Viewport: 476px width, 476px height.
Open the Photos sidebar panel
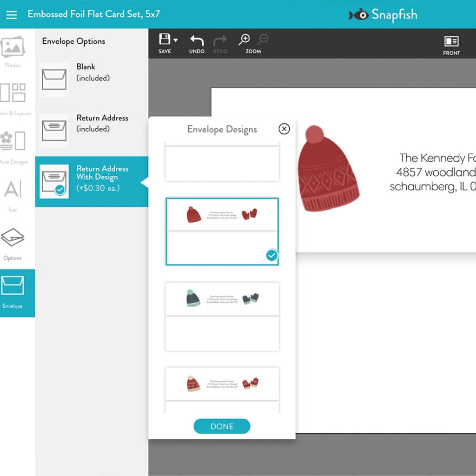(x=13, y=51)
